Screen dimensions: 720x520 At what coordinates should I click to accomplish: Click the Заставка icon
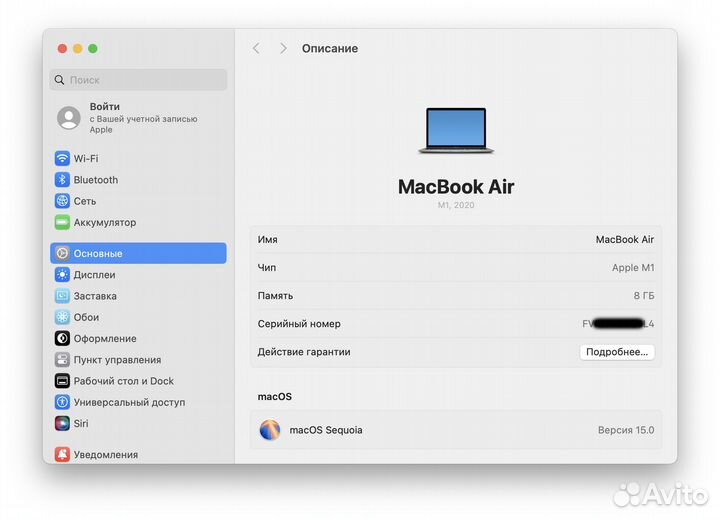(62, 296)
